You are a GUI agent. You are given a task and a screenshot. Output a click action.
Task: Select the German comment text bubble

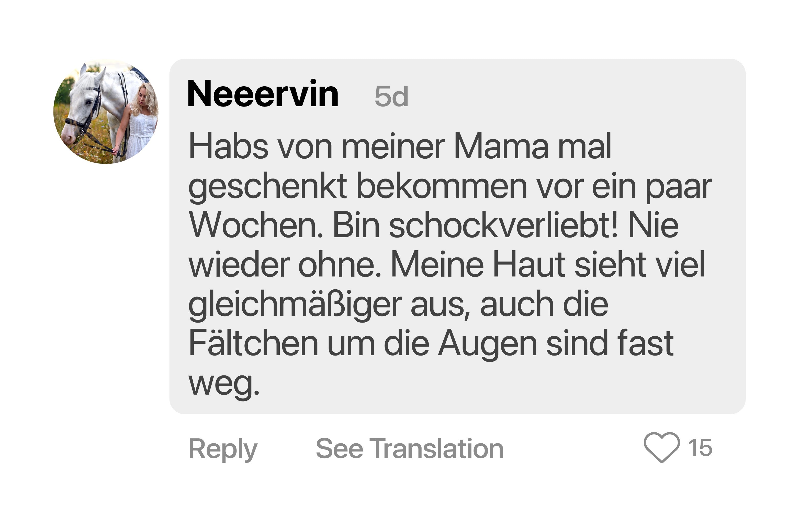click(457, 238)
